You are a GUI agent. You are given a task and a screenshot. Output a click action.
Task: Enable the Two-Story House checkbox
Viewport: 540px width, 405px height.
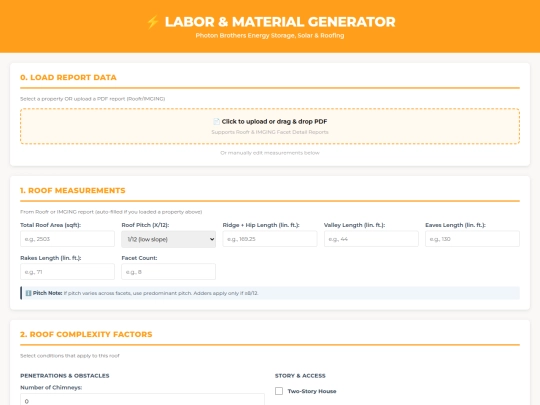point(279,391)
